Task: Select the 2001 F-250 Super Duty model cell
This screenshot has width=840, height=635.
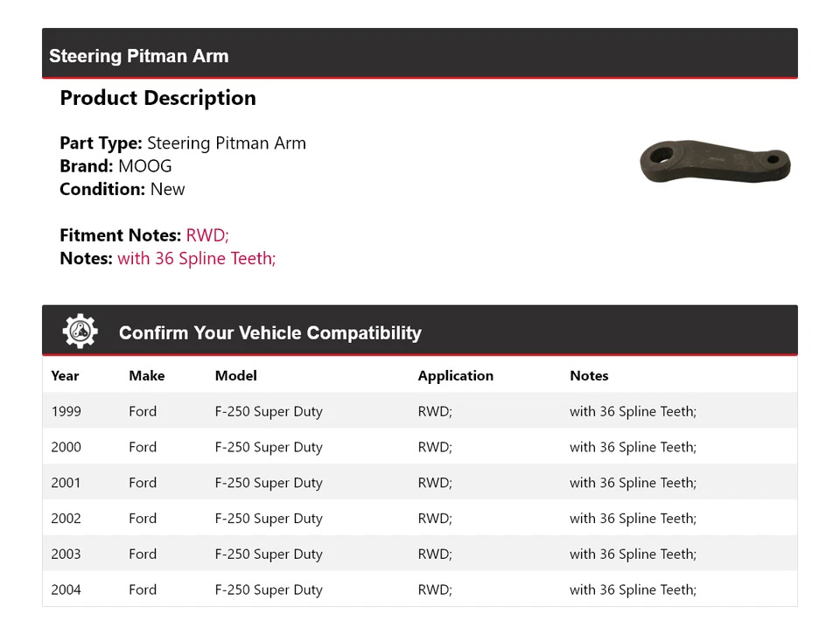Action: (x=269, y=483)
